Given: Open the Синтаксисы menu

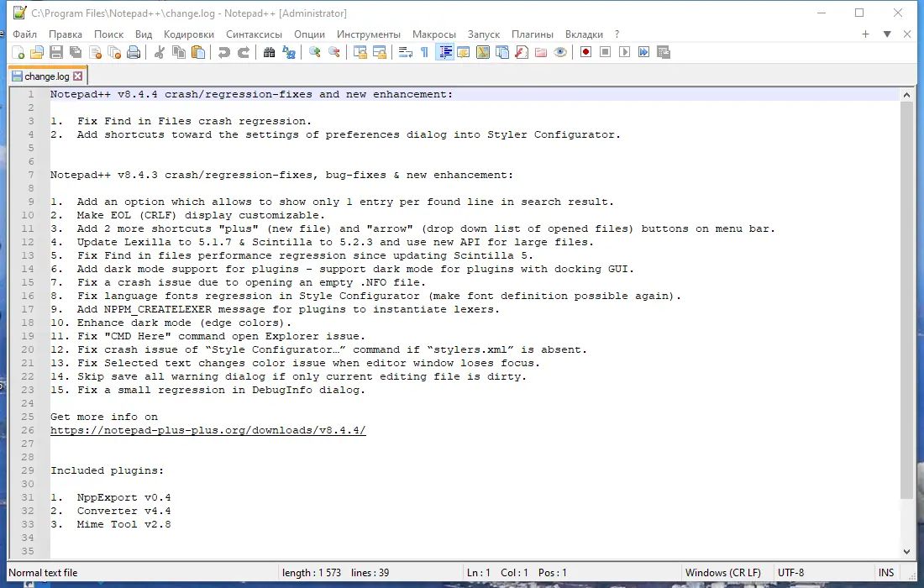Looking at the screenshot, I should pyautogui.click(x=254, y=34).
